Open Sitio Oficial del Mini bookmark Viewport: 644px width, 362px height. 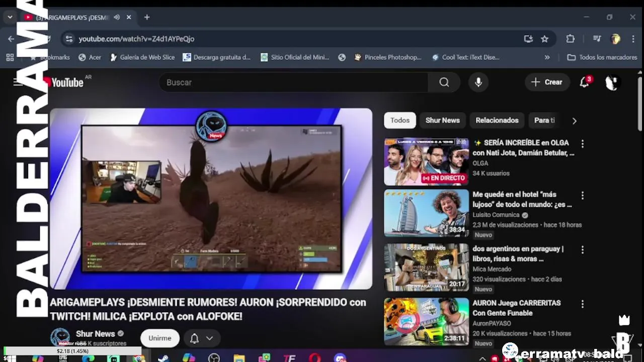[x=295, y=57]
